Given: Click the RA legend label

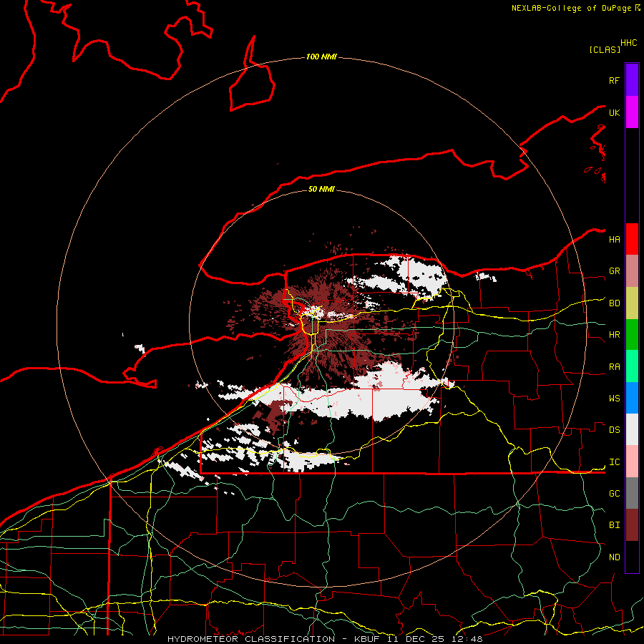Looking at the screenshot, I should [x=614, y=367].
